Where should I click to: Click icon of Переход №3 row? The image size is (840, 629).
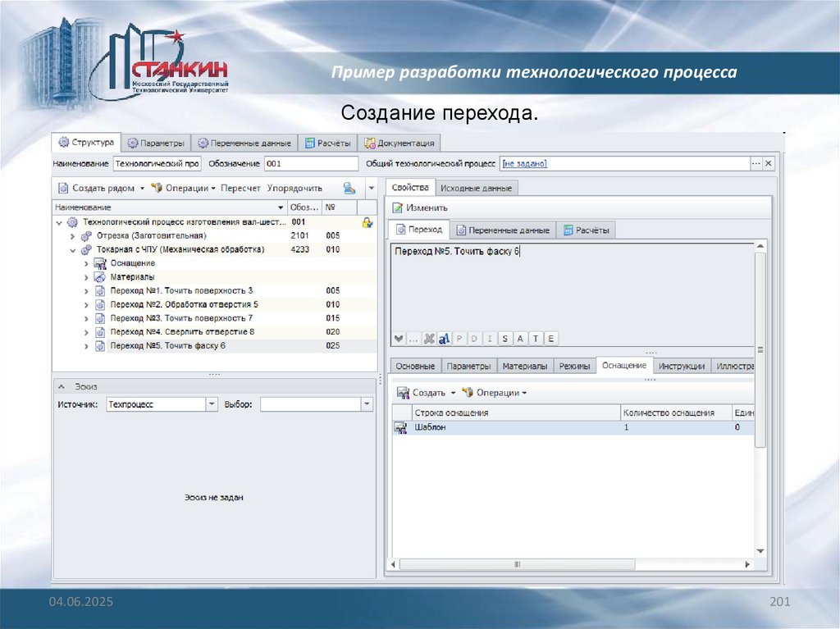click(100, 318)
